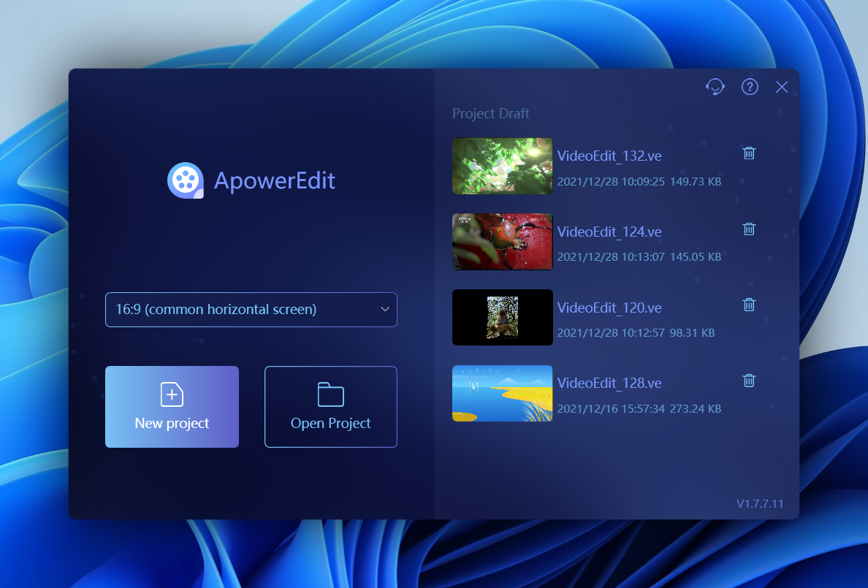Open the VideoEdit_128.ve project draft
Viewport: 868px width, 588px height.
click(x=609, y=383)
